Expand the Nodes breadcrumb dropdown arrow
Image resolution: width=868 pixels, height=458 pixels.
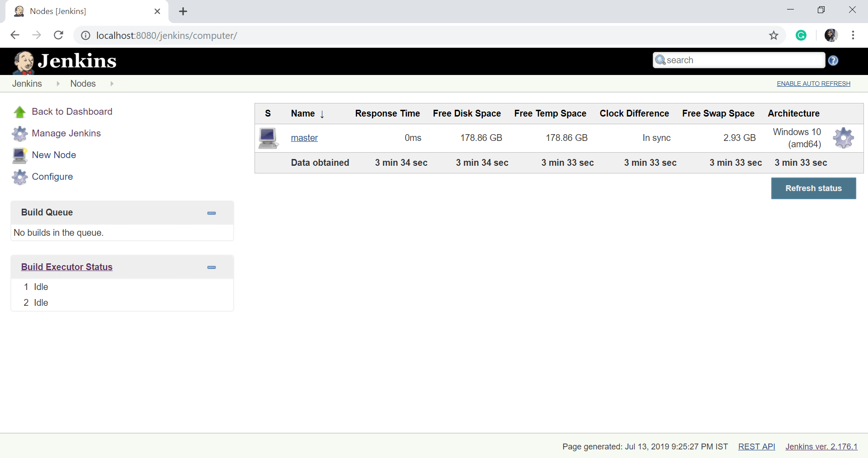tap(112, 84)
